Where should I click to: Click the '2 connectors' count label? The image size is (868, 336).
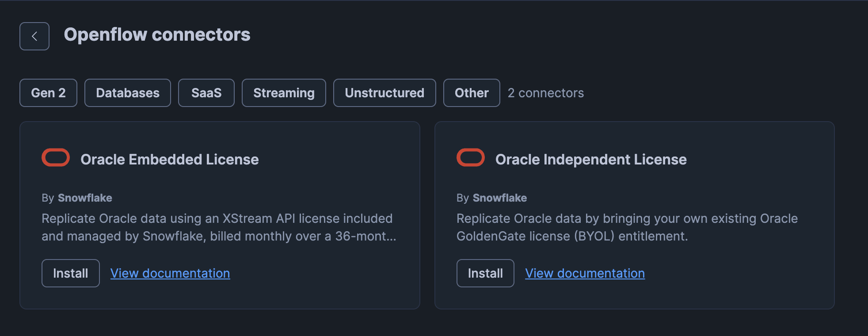pos(546,93)
